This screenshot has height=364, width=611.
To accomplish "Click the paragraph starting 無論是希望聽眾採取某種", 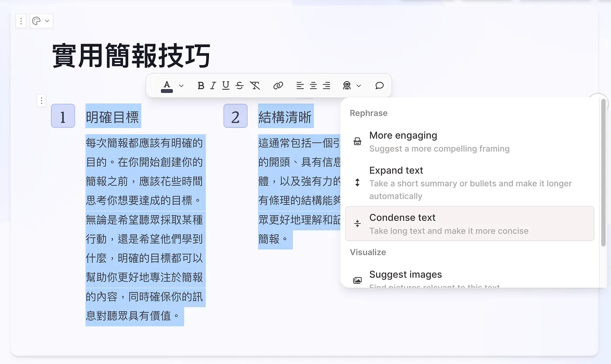I will click(x=144, y=268).
